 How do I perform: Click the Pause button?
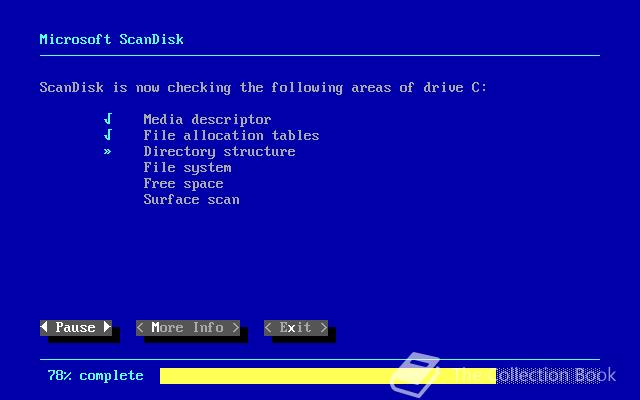76,328
